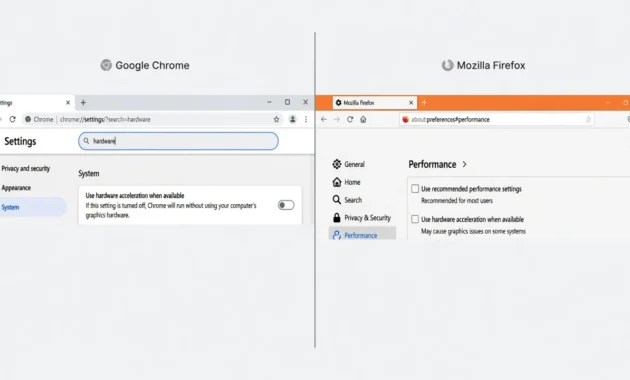This screenshot has width=630, height=380.
Task: Click the Performance heading in Firefox
Action: tap(432, 164)
